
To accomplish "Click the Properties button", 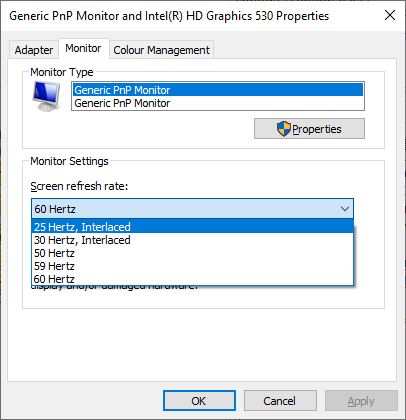I will (x=309, y=129).
